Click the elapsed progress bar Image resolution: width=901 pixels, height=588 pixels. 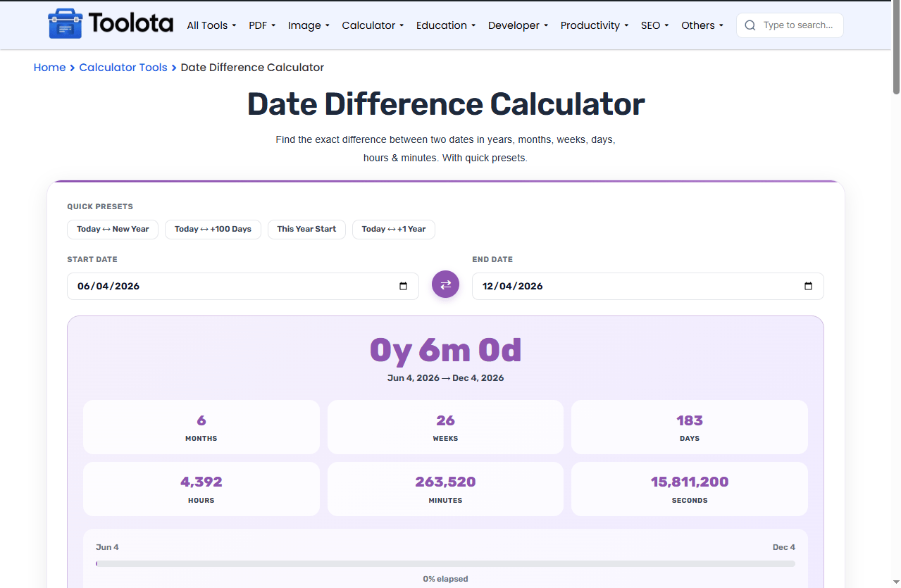click(x=445, y=563)
